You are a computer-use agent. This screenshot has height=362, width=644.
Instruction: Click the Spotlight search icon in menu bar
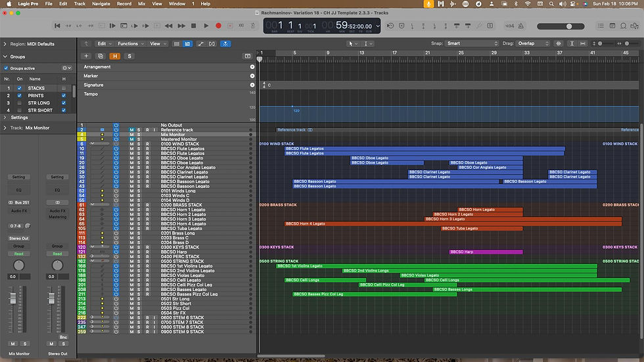551,4
